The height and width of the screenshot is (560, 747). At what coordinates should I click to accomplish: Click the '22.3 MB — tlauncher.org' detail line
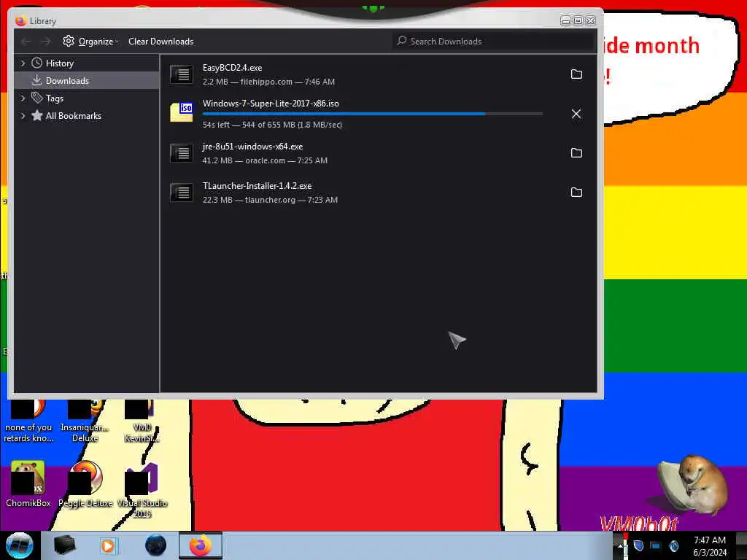tap(270, 200)
